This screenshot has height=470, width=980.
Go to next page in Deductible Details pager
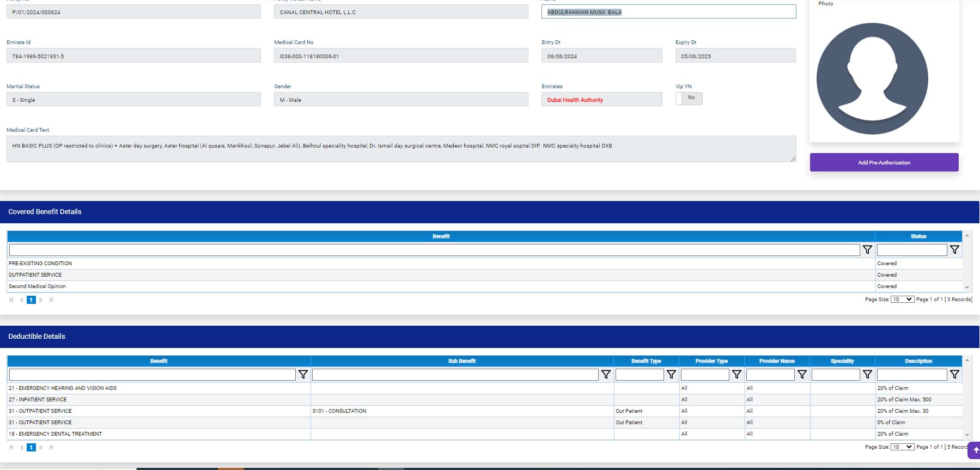[x=41, y=448]
